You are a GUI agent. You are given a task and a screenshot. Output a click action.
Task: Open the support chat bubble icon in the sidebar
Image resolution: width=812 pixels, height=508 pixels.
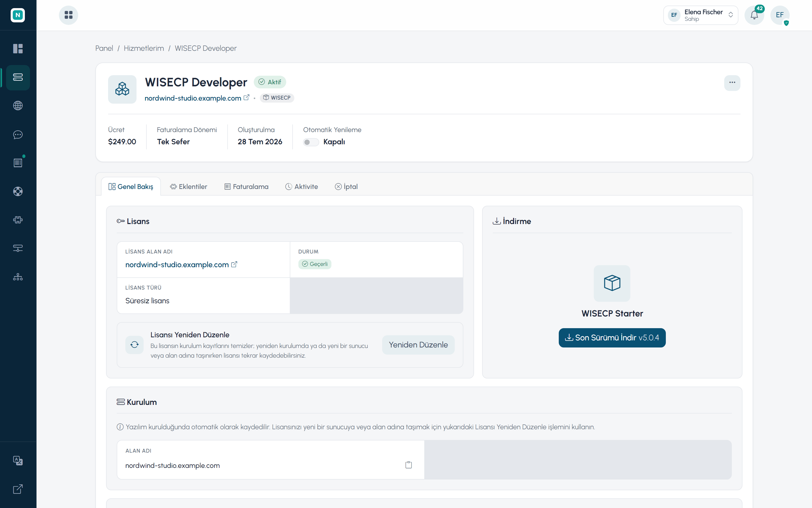click(x=18, y=134)
